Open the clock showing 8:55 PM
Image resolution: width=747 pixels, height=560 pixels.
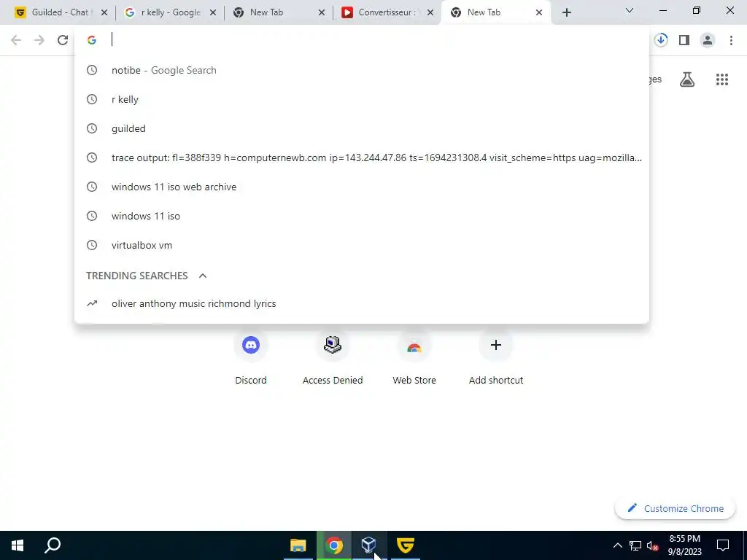(684, 545)
